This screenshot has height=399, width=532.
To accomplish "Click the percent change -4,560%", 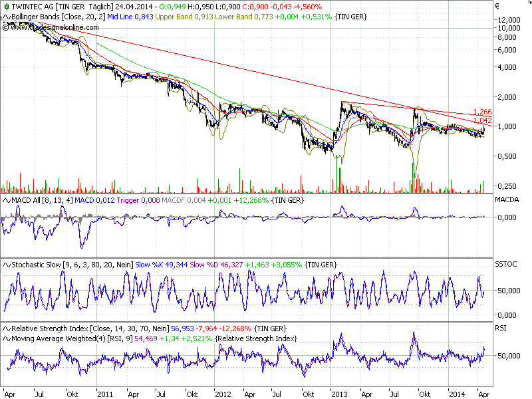I will pos(307,7).
